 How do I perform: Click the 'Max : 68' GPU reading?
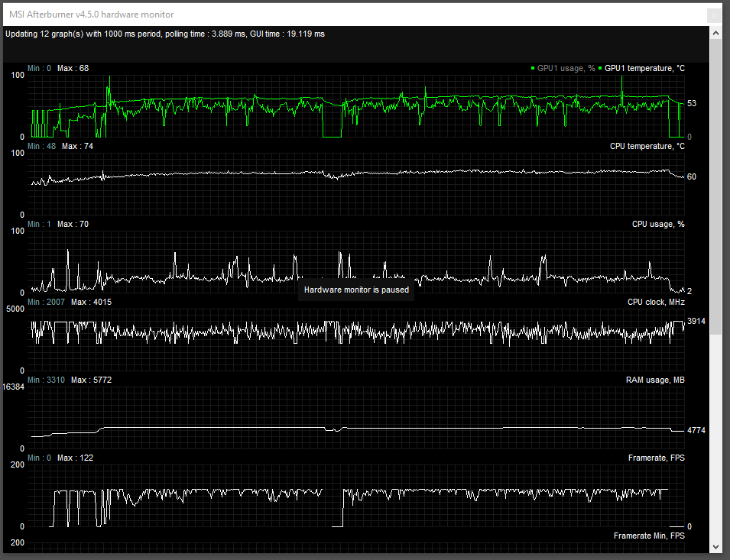point(73,68)
